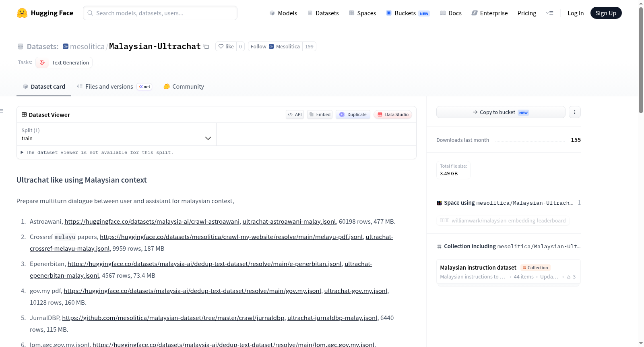Screen dimensions: 644x347
Task: Open the left sidebar table of contents icon
Action: click(x=2, y=111)
